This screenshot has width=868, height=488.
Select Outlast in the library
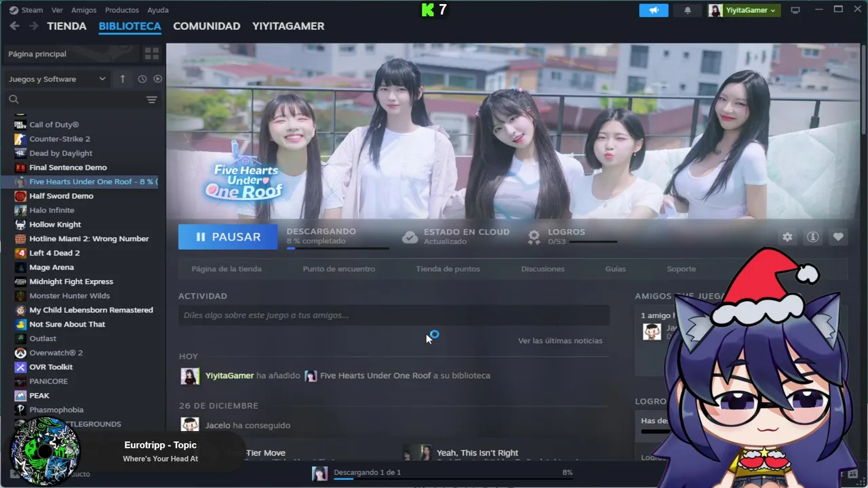pyautogui.click(x=43, y=338)
